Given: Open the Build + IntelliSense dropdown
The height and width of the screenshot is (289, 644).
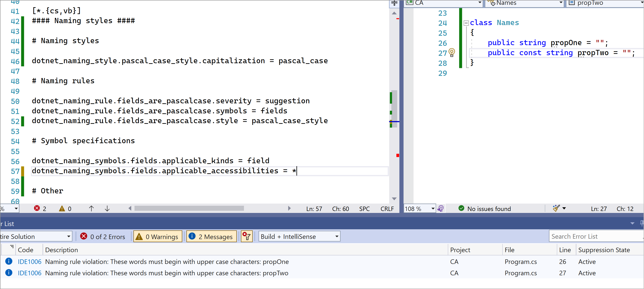Looking at the screenshot, I should point(299,236).
